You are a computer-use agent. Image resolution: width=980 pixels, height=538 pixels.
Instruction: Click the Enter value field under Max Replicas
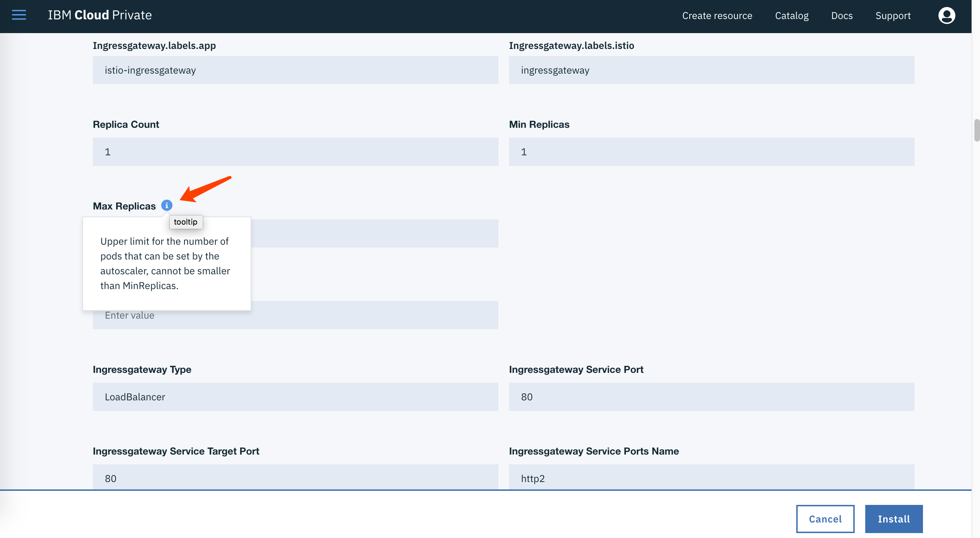coord(295,315)
